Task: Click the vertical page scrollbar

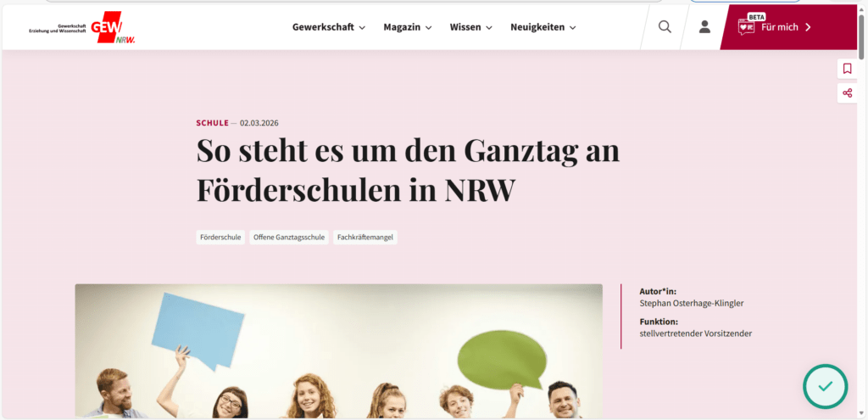Action: click(862, 210)
